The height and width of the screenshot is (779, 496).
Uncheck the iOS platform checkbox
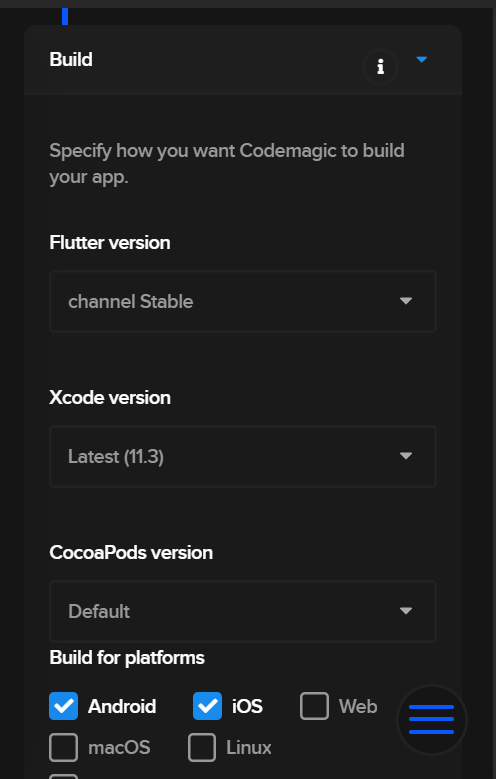pos(207,706)
